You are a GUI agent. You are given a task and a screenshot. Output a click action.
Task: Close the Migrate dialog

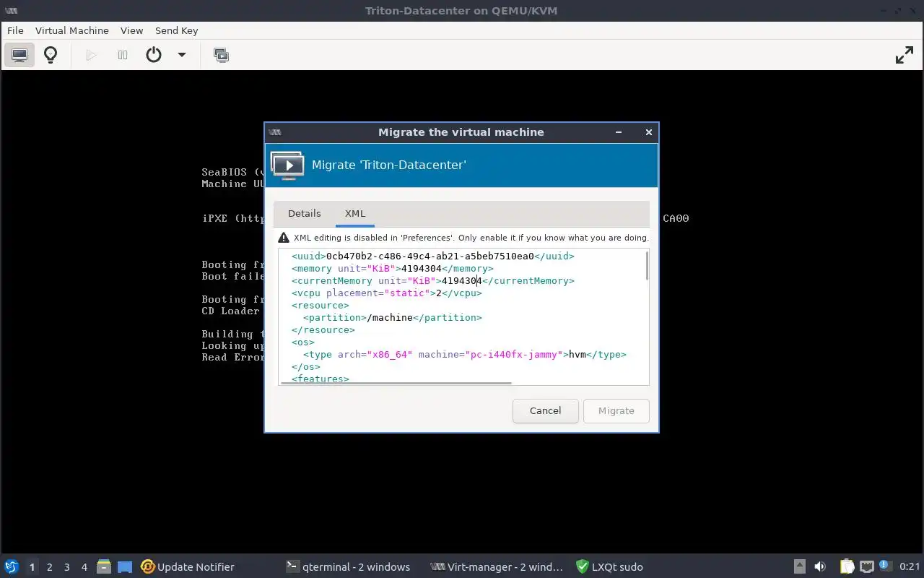tap(648, 132)
